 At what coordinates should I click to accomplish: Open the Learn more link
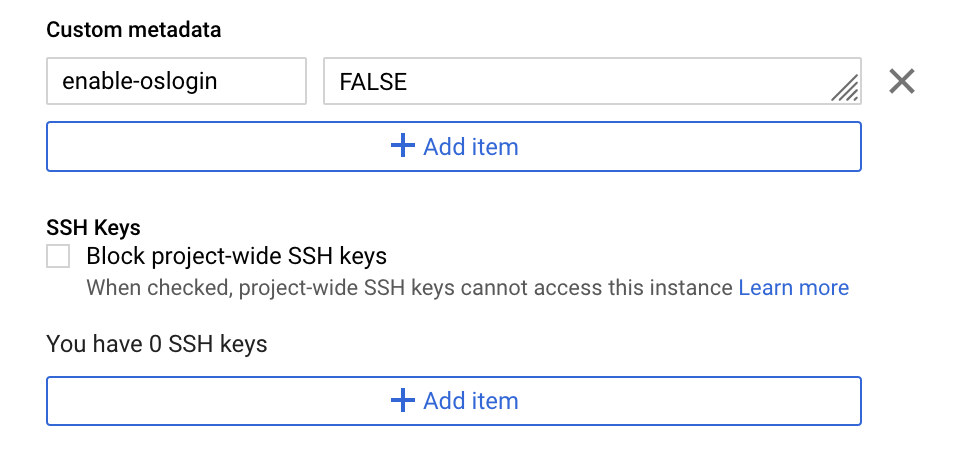click(793, 288)
